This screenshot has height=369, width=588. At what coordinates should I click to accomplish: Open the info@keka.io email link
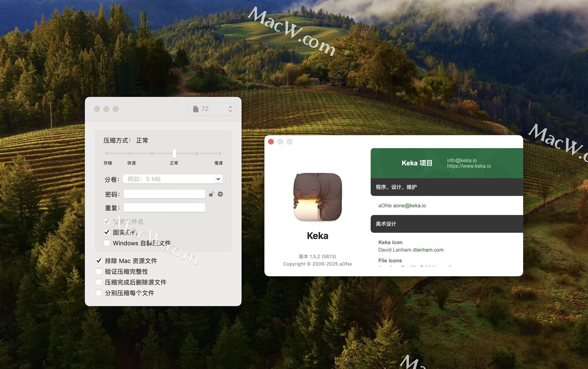coord(462,160)
